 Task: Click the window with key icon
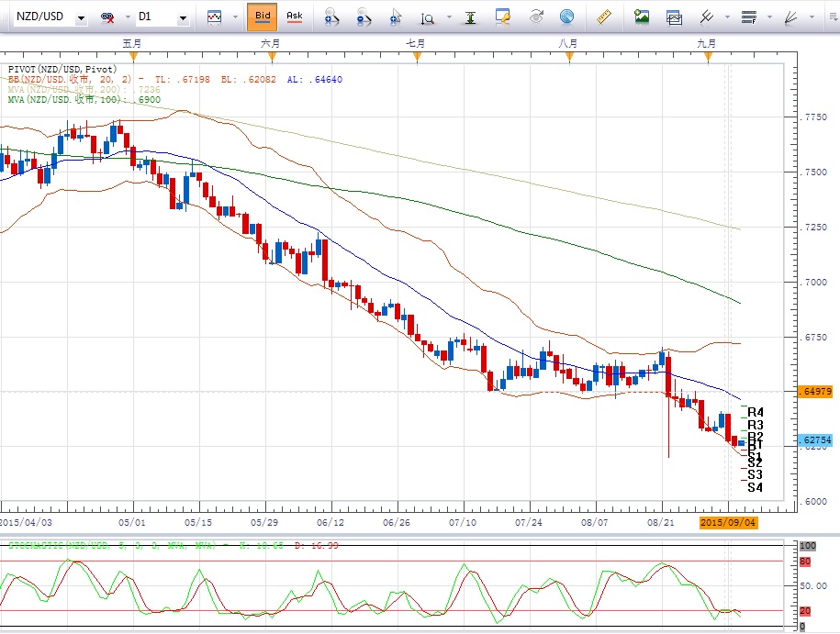(502, 17)
